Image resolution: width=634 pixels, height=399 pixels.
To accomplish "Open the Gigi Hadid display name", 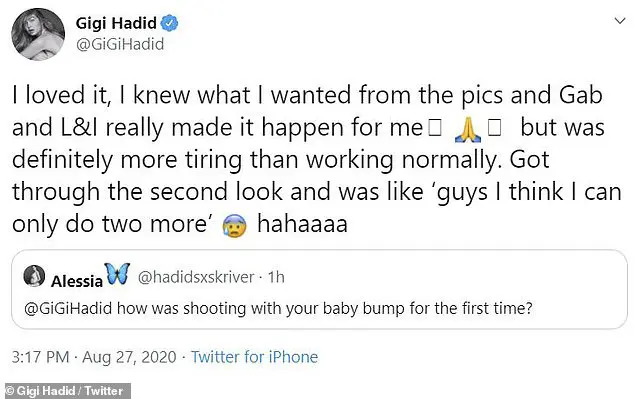I will [116, 23].
